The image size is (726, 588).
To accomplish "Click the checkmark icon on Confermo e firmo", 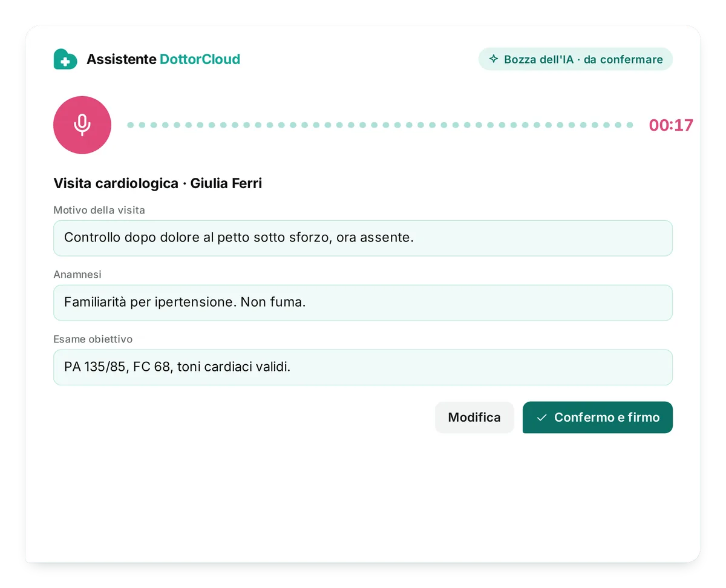I will (542, 417).
